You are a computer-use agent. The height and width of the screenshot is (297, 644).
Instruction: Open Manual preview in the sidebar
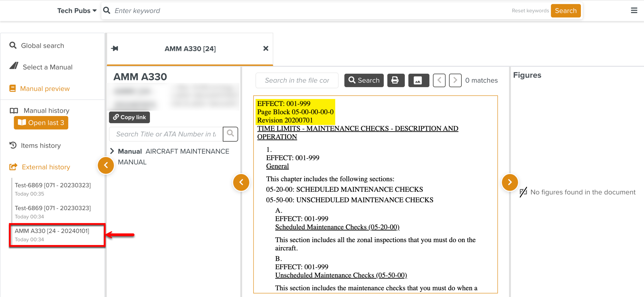(45, 89)
